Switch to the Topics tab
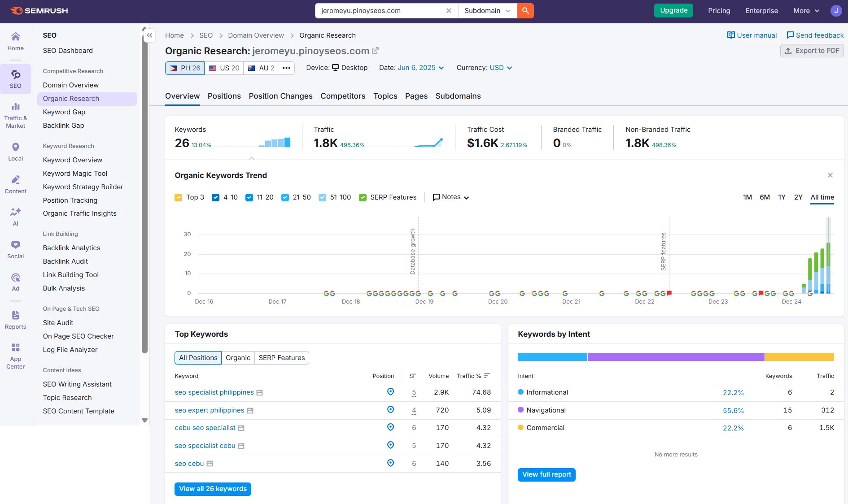 click(385, 96)
